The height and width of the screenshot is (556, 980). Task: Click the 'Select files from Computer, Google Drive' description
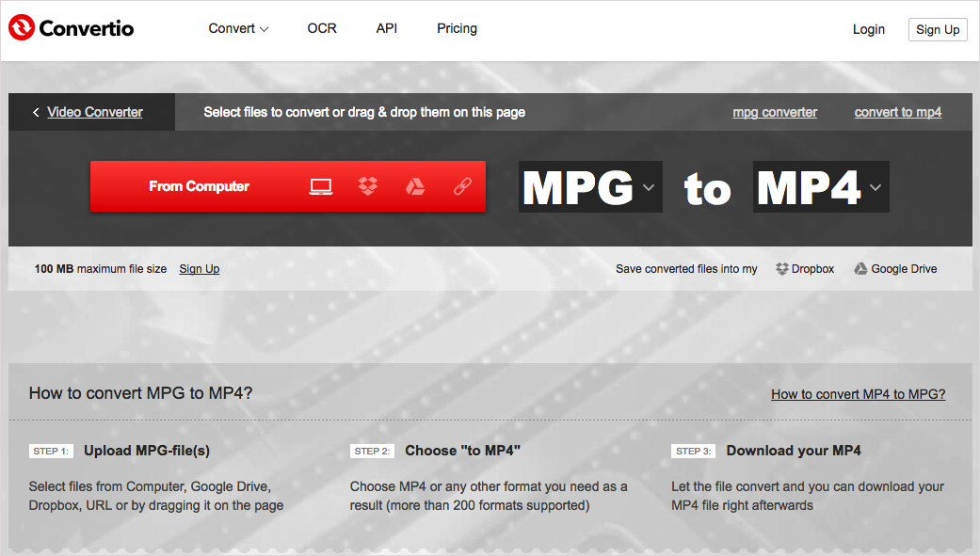(x=156, y=496)
